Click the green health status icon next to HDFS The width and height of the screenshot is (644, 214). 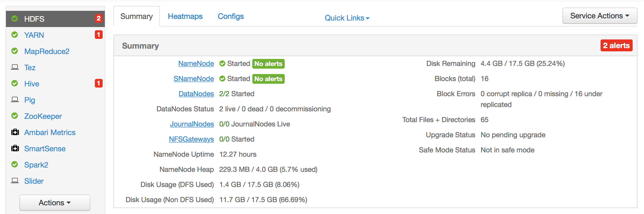pos(15,19)
